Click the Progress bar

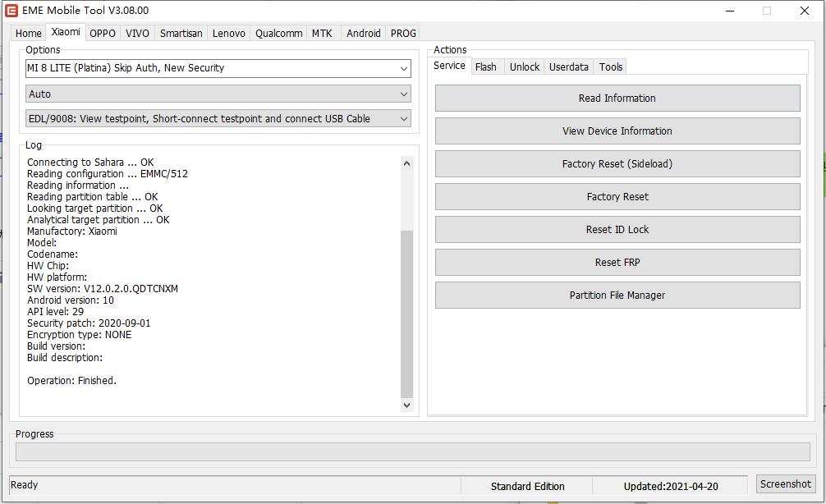point(413,451)
